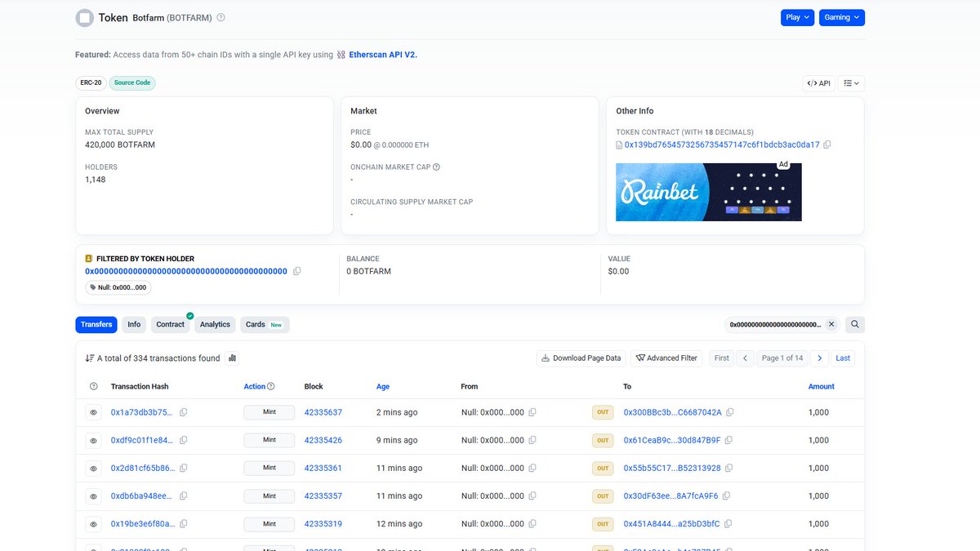Copy the From address in block 42335426 row
Screen dimensions: 980x551
(x=532, y=440)
